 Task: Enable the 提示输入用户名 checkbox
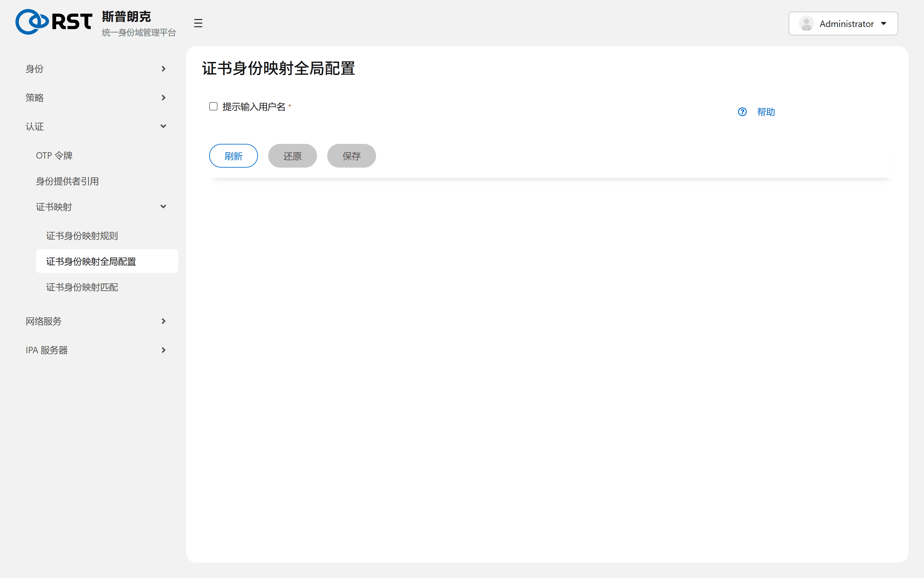point(213,106)
